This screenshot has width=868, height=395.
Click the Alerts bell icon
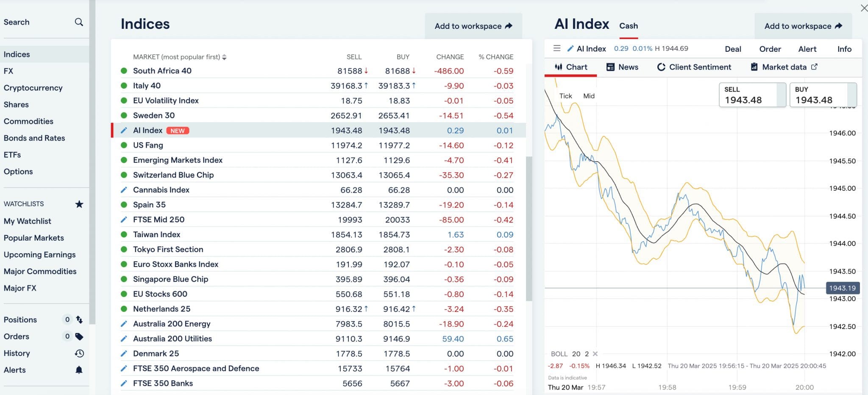[79, 370]
